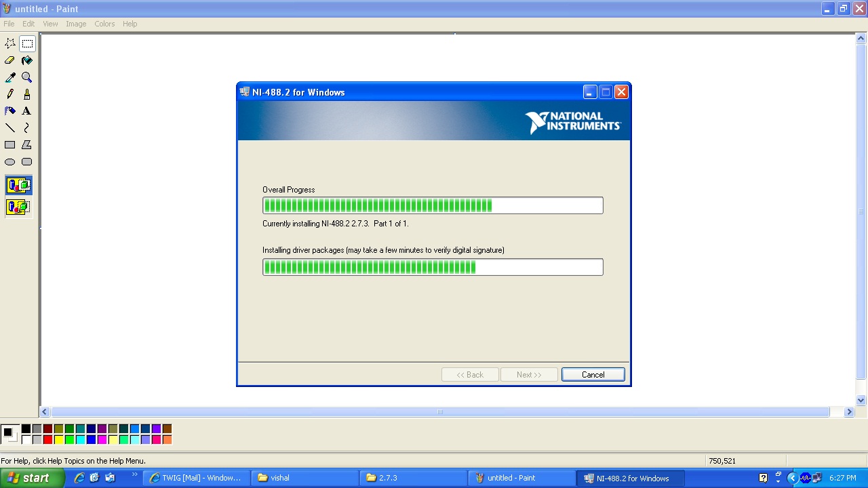Select the Pick Color eyedropper
Viewport: 868px width, 488px height.
coord(10,77)
